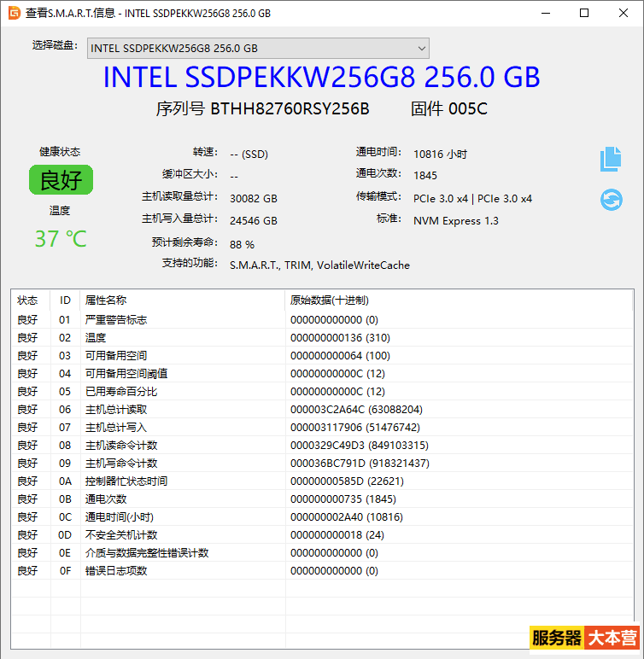Select the 错误日志项数 attribute row
Viewport: 644px width, 659px height.
point(116,570)
